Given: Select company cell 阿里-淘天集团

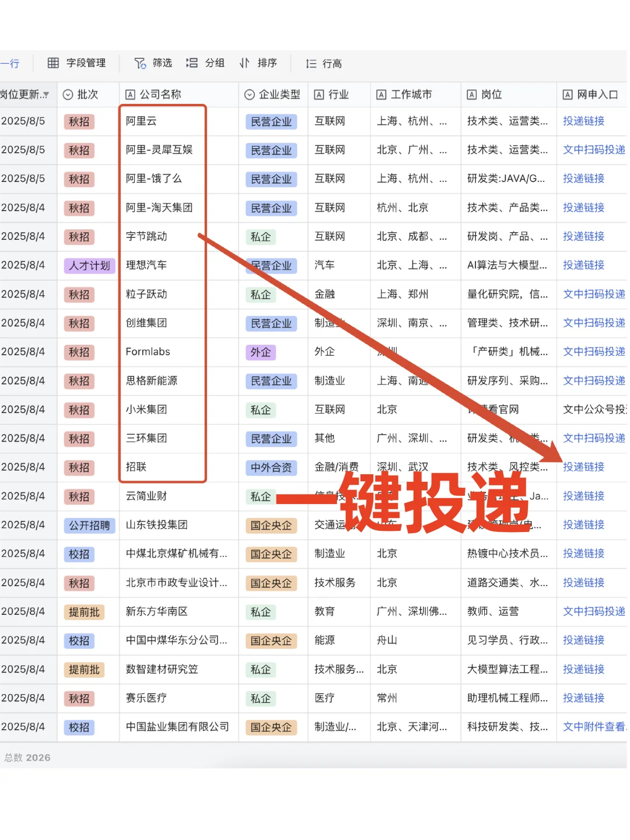Looking at the screenshot, I should [179, 208].
